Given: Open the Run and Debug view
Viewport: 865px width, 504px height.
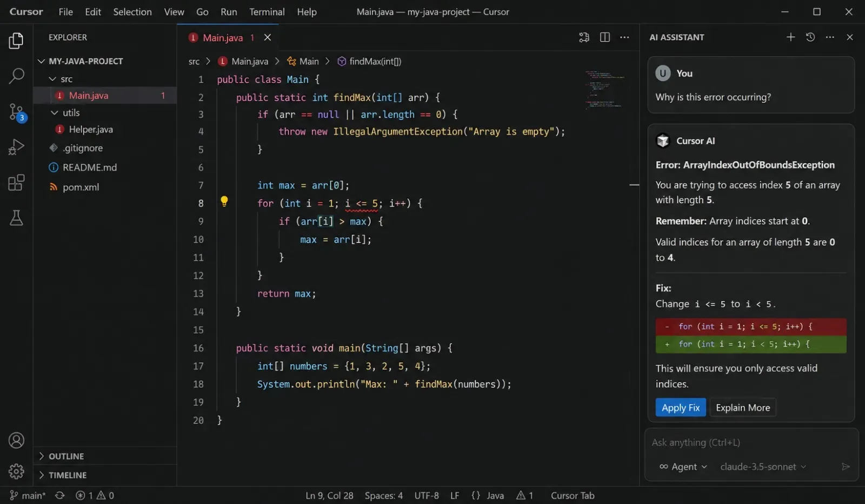Looking at the screenshot, I should pyautogui.click(x=16, y=147).
